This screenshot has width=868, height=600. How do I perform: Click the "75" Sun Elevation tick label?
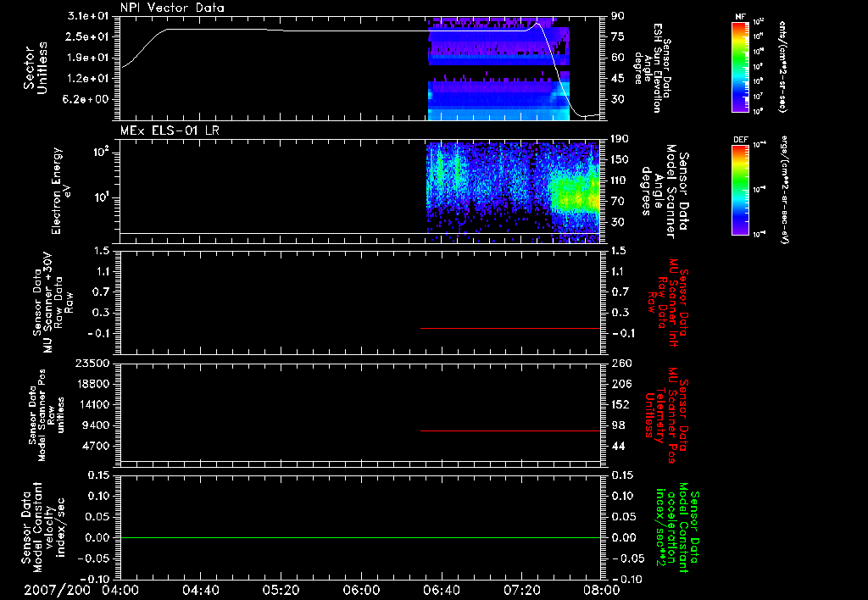click(618, 36)
